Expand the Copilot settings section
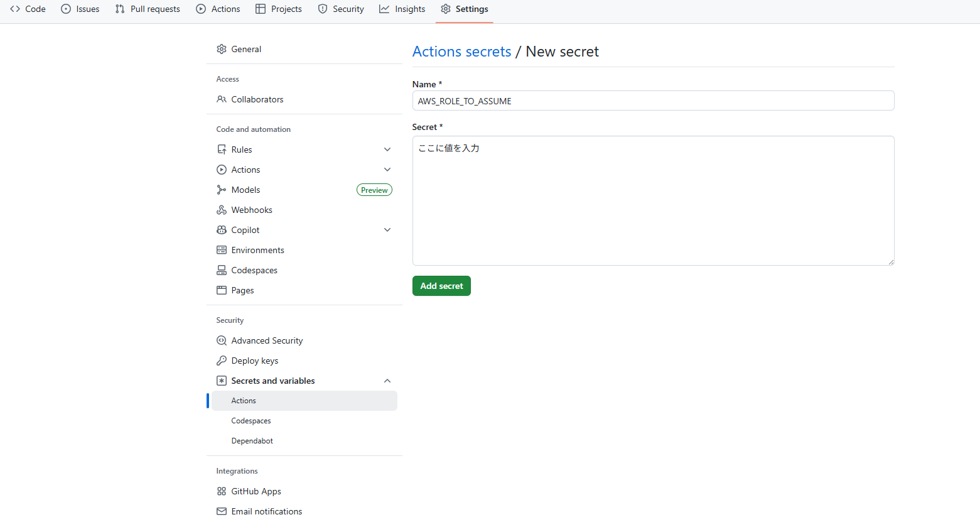The width and height of the screenshot is (980, 532). tap(387, 229)
